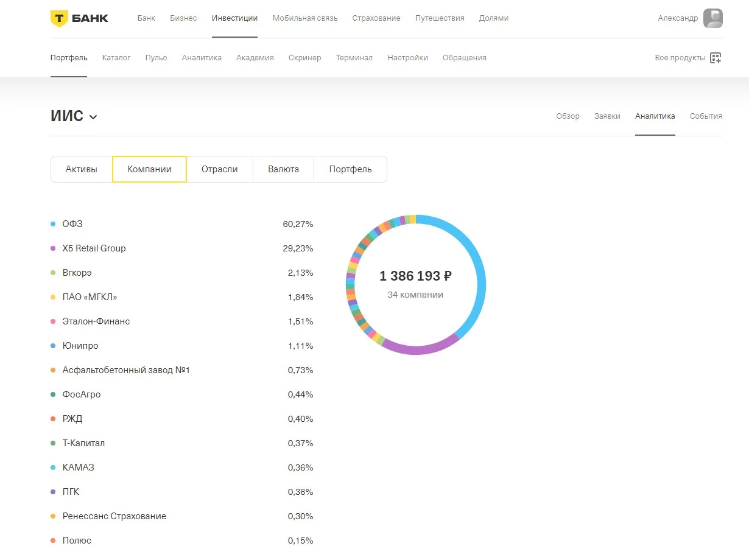The width and height of the screenshot is (749, 560).
Task: Click the 1 386 193 ₽ total value
Action: pos(416,276)
